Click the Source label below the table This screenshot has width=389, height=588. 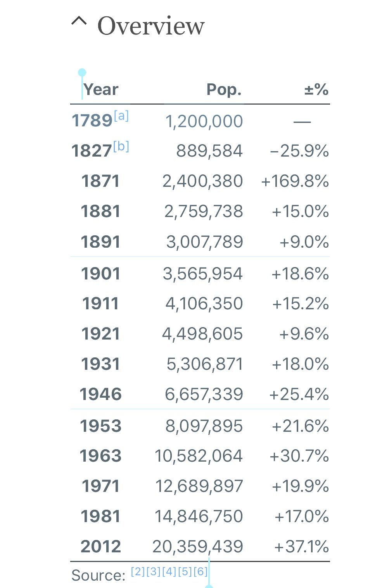click(99, 575)
